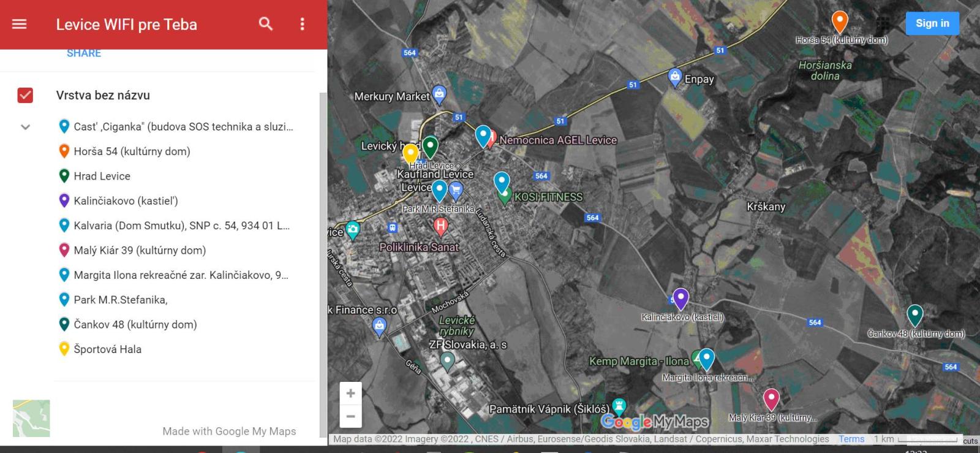Click the Levické rybníky label

[x=457, y=325]
